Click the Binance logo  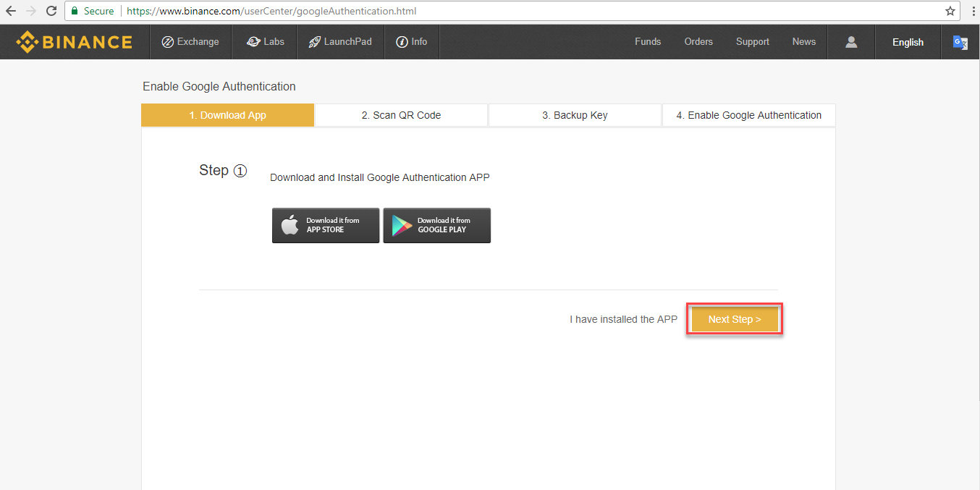(74, 42)
